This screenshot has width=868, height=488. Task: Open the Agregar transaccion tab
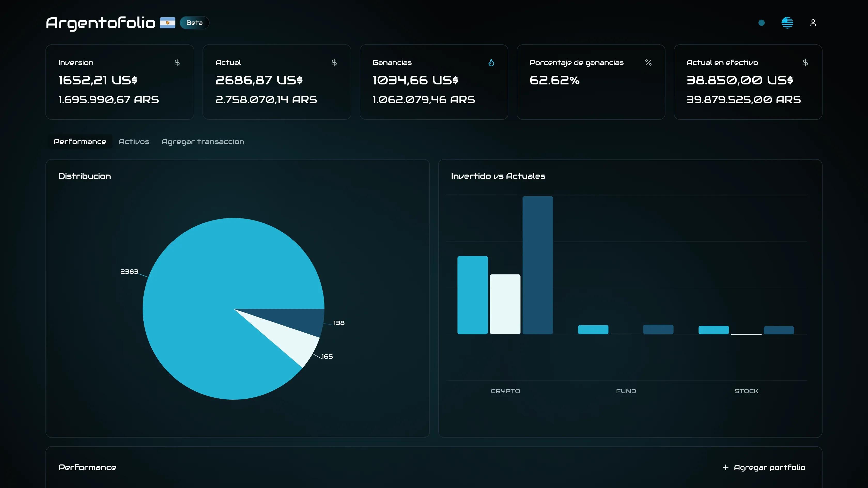pos(203,141)
